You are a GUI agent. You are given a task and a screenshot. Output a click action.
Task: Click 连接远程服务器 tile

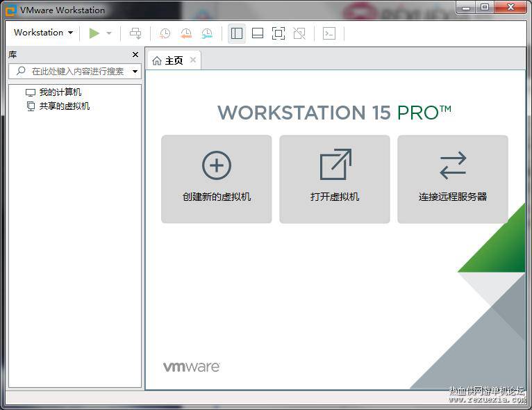point(453,179)
